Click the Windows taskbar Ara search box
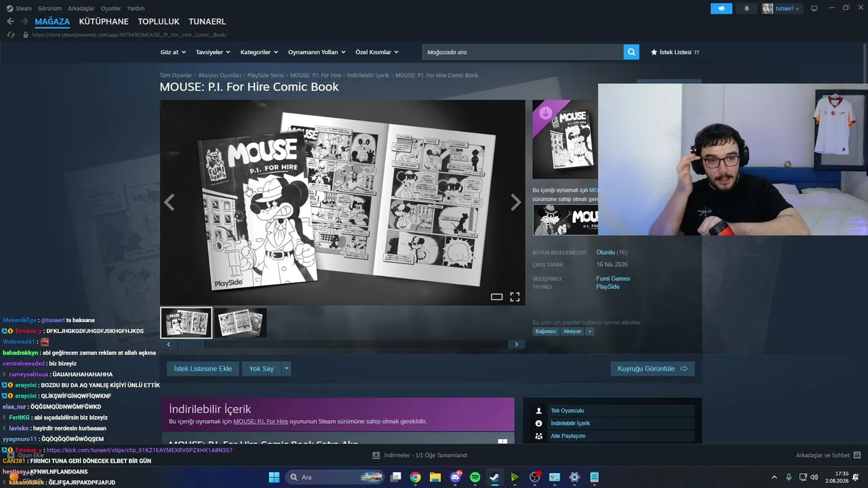The image size is (868, 488). (x=336, y=477)
